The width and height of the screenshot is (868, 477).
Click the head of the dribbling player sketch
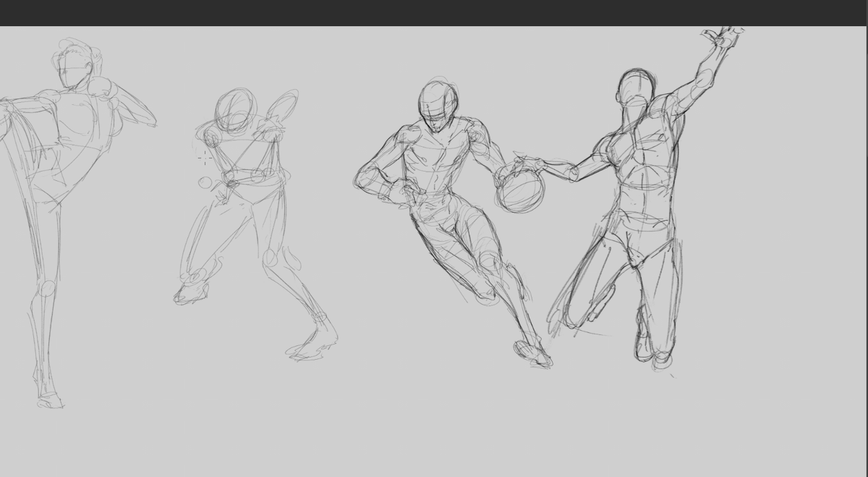coord(438,106)
